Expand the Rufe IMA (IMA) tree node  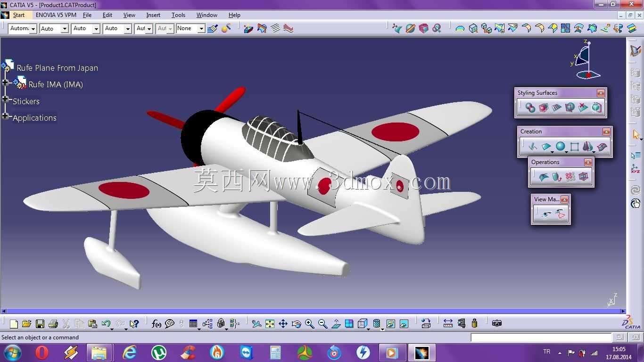pos(5,82)
